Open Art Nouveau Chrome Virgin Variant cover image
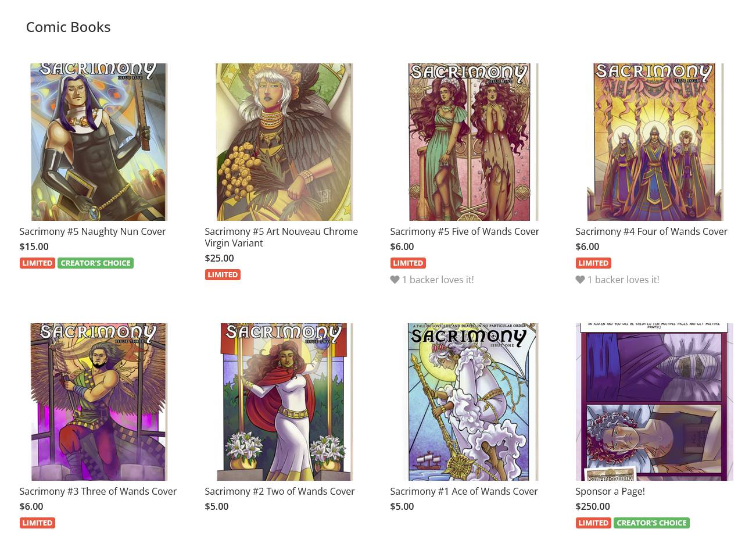The height and width of the screenshot is (536, 756). click(284, 142)
